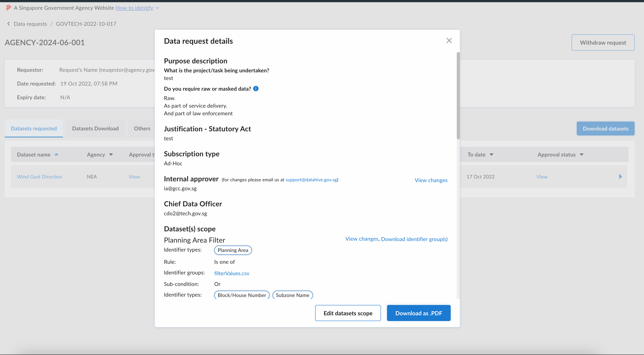The image size is (644, 355).
Task: Click the NEA agency cell
Action: 92,177
